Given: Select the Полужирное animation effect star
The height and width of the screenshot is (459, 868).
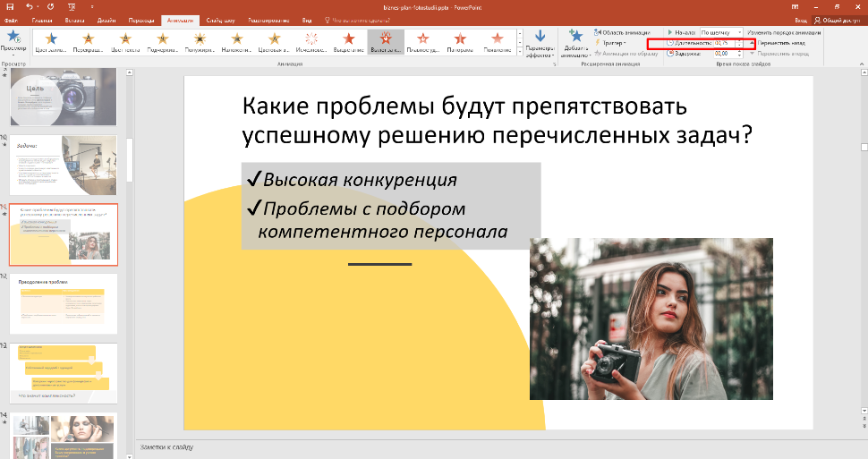Looking at the screenshot, I should tap(200, 41).
